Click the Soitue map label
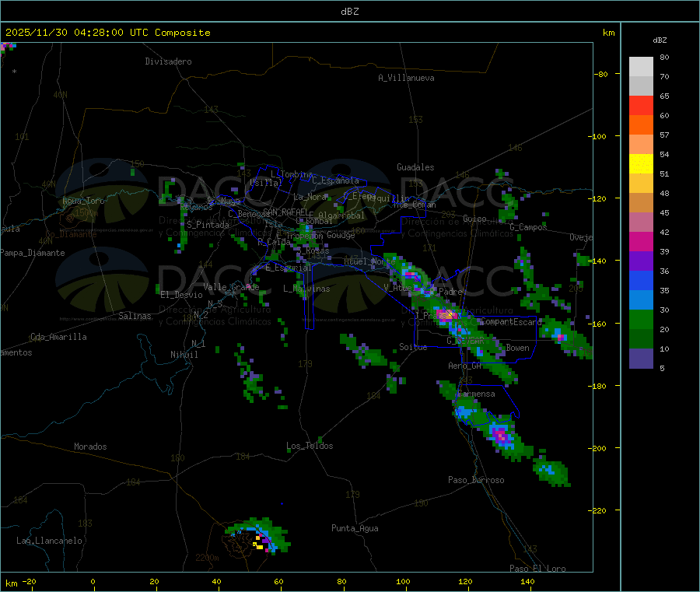The image size is (700, 592). [x=413, y=347]
